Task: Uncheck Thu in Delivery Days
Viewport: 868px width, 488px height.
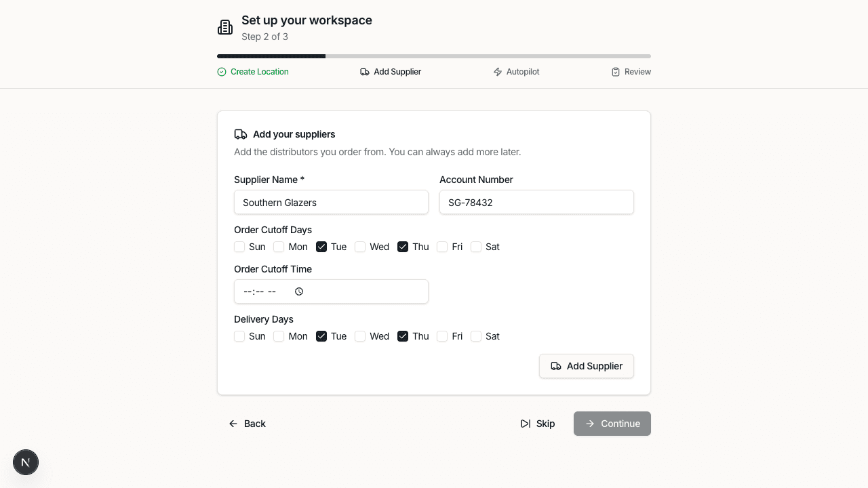Action: point(403,336)
